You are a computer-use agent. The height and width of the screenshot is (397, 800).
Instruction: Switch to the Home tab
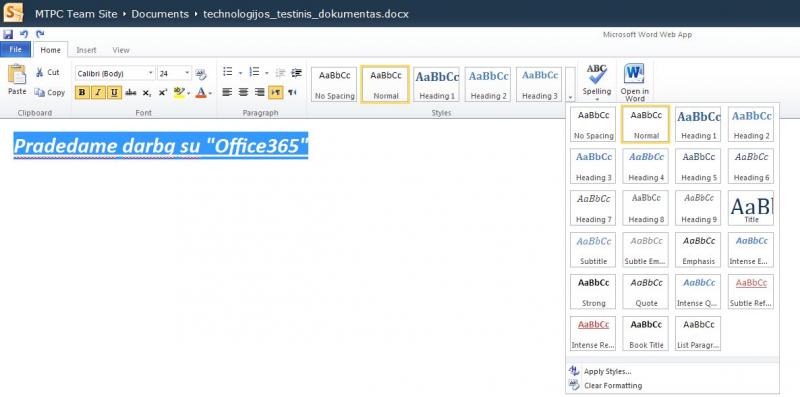tap(51, 50)
